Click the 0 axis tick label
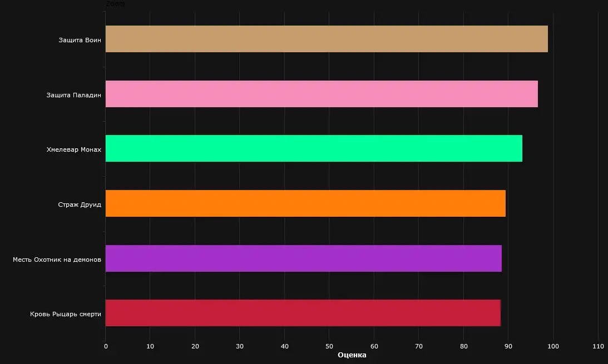The width and height of the screenshot is (608, 364). 106,346
